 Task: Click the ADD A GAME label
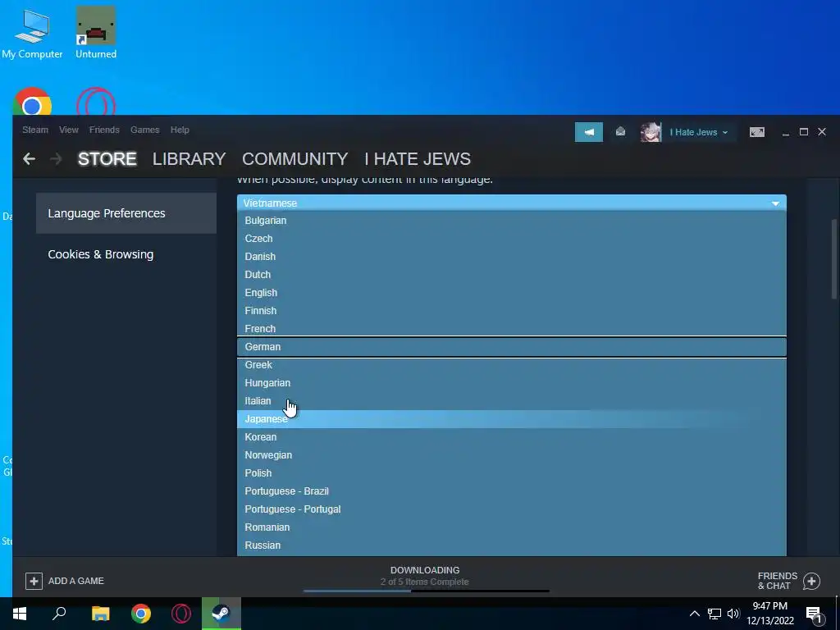click(x=76, y=581)
